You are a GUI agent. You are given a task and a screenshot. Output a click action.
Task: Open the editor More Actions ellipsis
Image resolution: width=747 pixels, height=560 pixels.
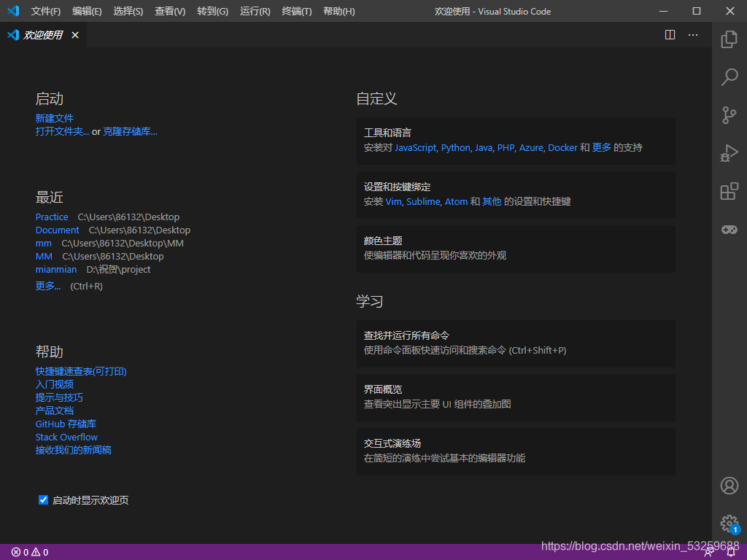[x=693, y=35]
